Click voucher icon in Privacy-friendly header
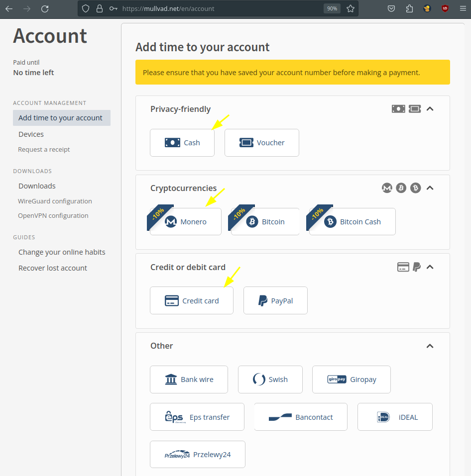 coord(415,108)
